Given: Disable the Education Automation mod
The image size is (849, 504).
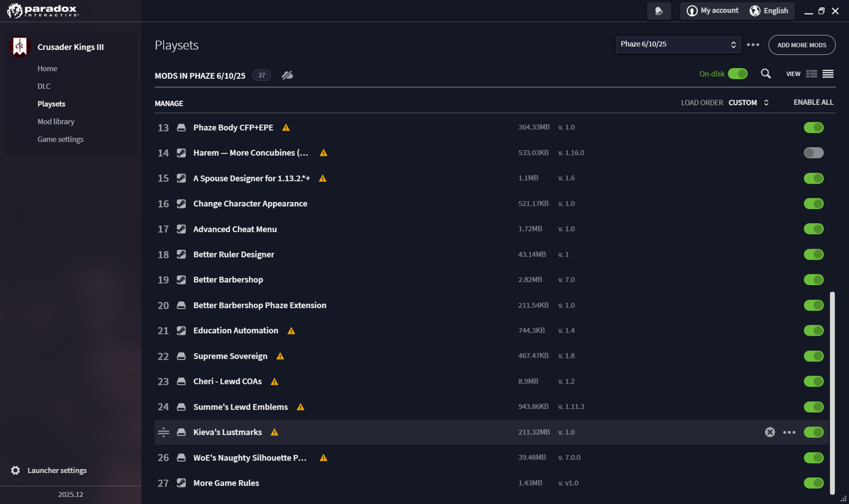Looking at the screenshot, I should pos(814,330).
